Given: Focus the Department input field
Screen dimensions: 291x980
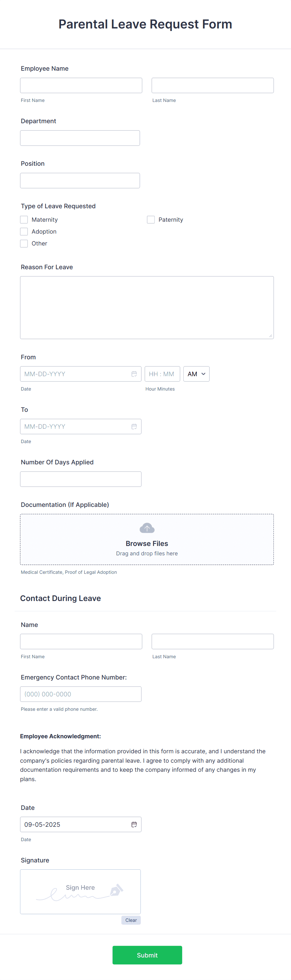Looking at the screenshot, I should coord(79,138).
